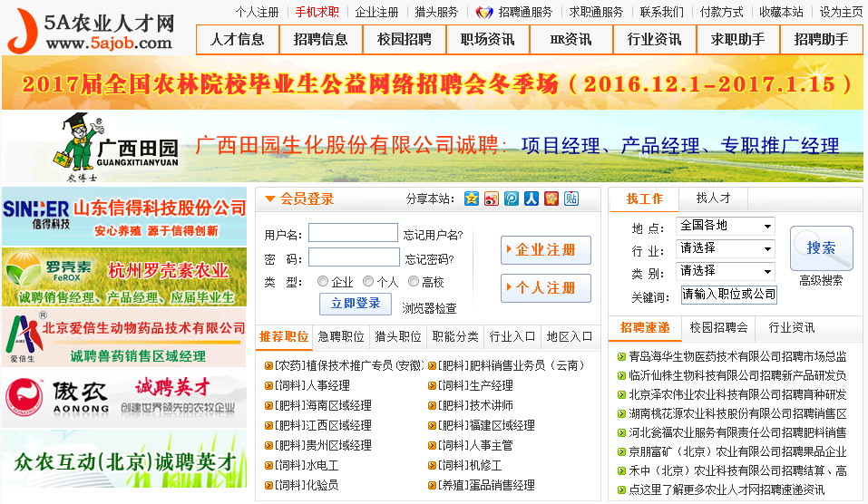This screenshot has height=504, width=868.
Task: Select the 个人 account type radio
Action: [368, 282]
